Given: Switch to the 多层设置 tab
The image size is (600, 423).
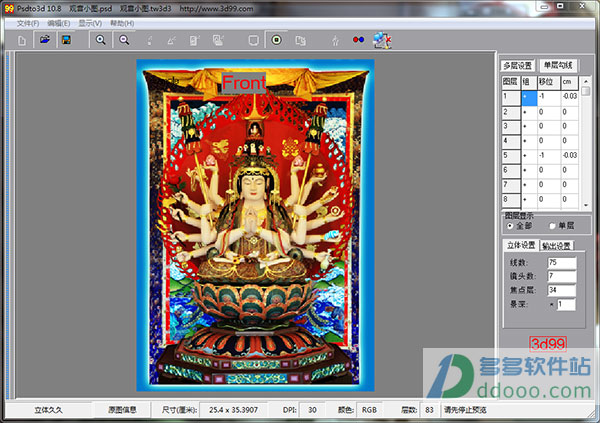Looking at the screenshot, I should click(517, 65).
